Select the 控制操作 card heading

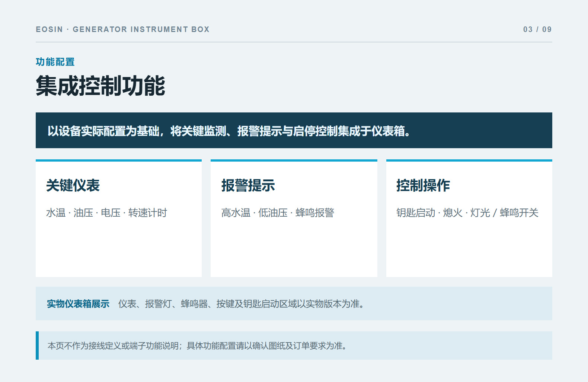[x=423, y=185]
